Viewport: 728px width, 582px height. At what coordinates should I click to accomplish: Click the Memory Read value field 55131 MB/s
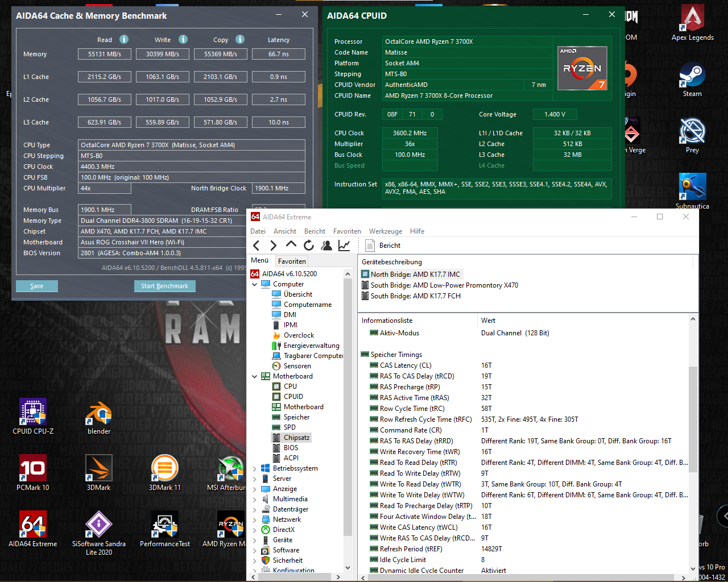105,54
